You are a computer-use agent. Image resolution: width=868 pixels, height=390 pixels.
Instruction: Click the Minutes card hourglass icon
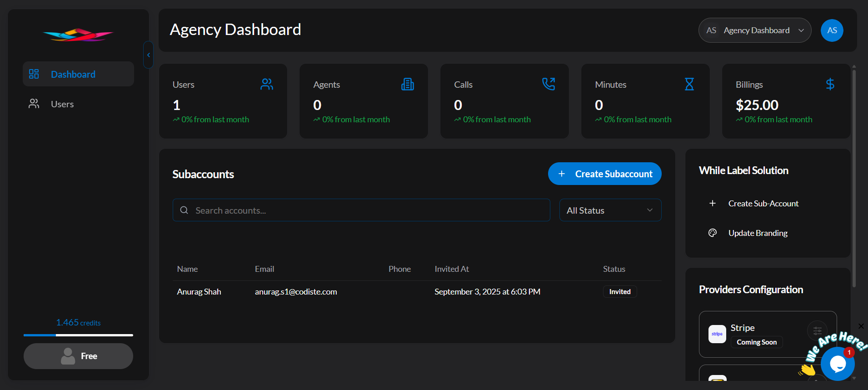pos(689,84)
